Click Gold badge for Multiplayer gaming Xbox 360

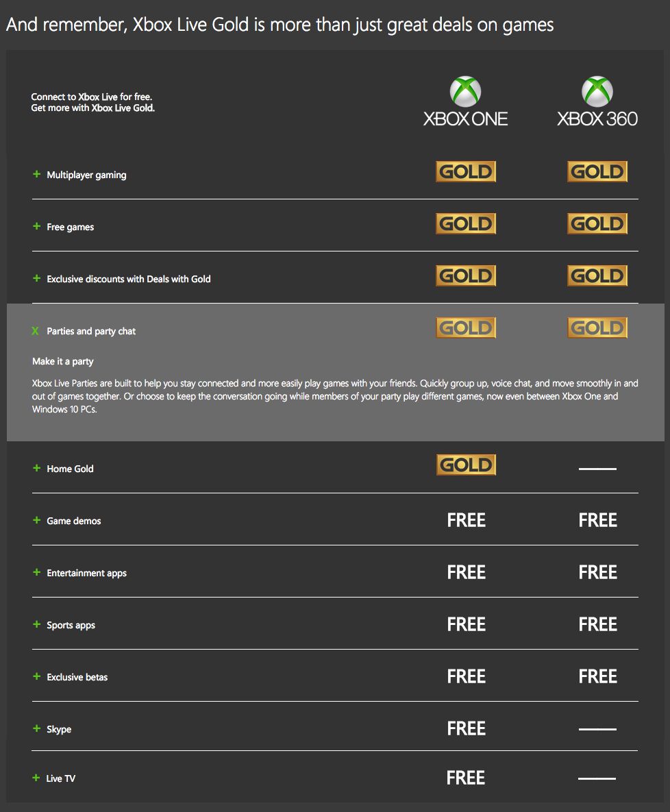[597, 171]
